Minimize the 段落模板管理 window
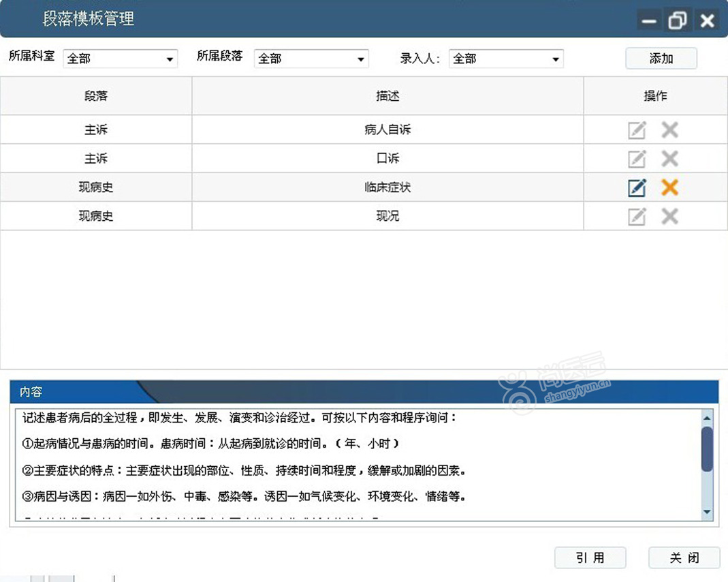This screenshot has width=728, height=582. pyautogui.click(x=648, y=21)
